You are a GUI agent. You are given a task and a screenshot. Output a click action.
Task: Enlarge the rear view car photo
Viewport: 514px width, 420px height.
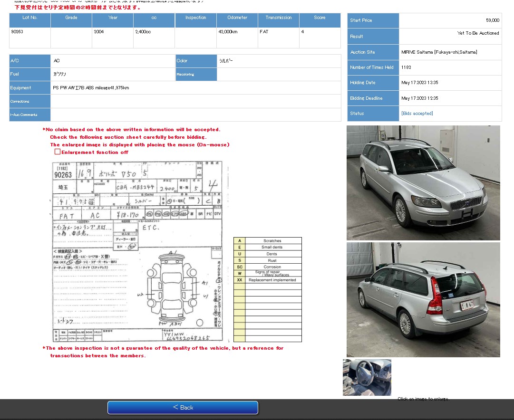[423, 299]
